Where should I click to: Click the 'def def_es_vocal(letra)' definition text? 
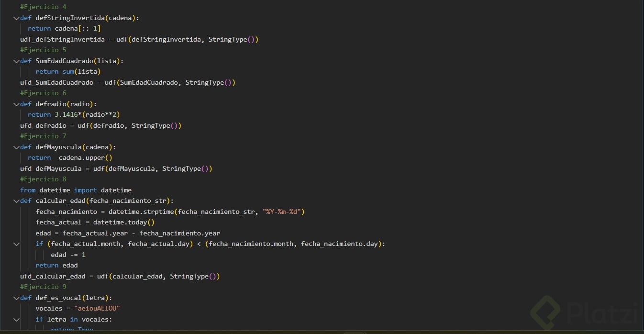66,298
